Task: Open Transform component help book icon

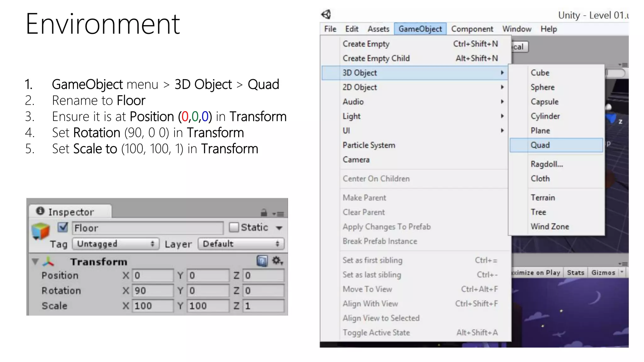Action: pos(262,261)
